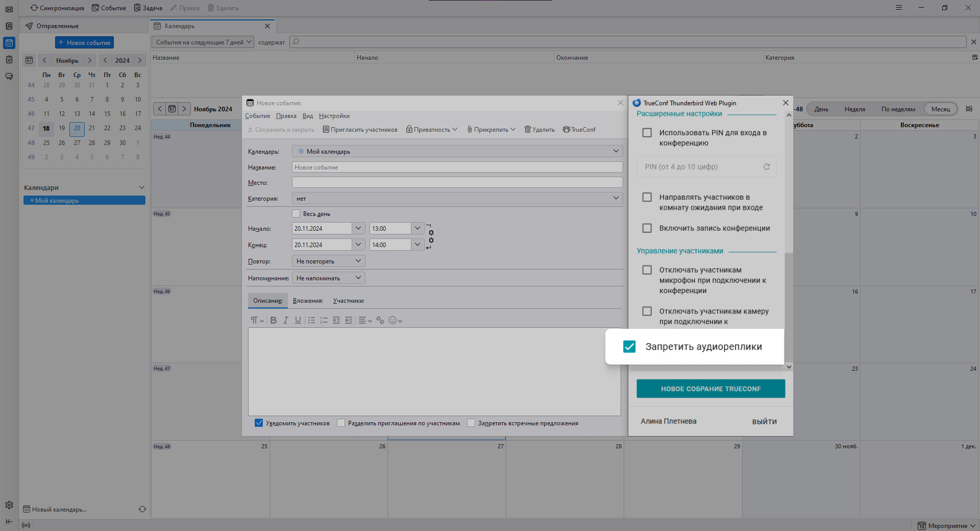Open the Chat sidebar icon

point(9,77)
